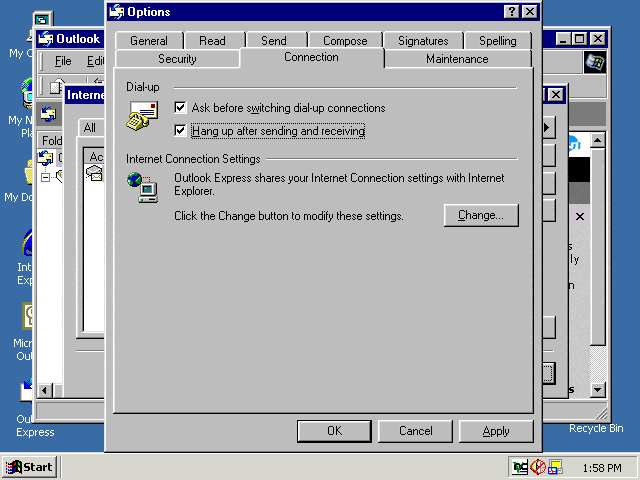640x480 pixels.
Task: Close the info pane with X
Action: (580, 216)
